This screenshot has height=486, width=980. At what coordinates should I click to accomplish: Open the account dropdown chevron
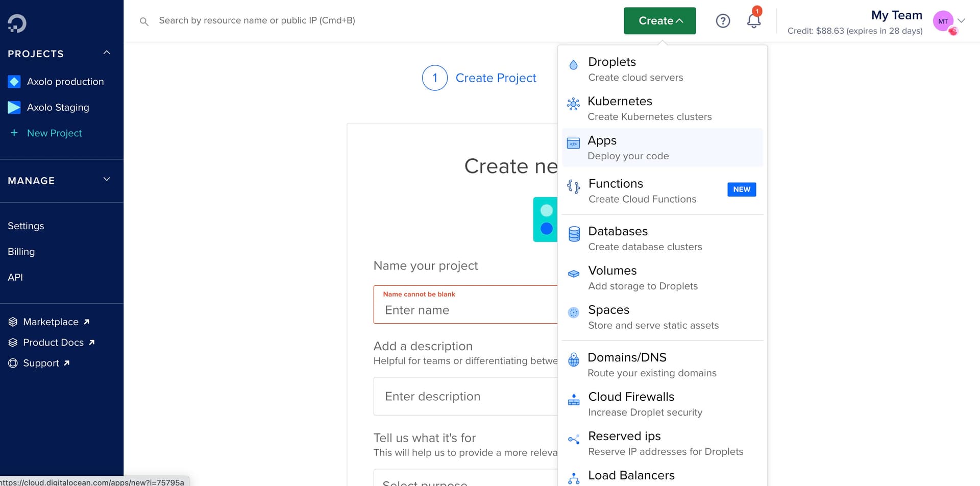962,21
